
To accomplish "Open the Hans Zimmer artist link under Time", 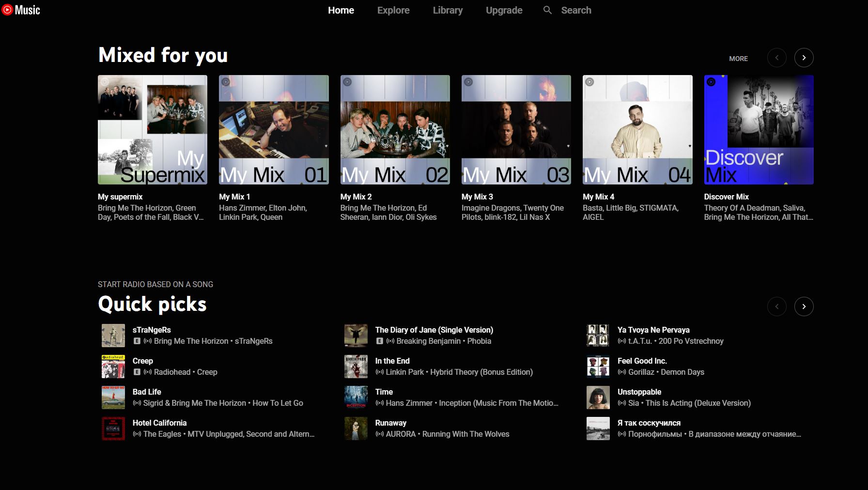I will pyautogui.click(x=409, y=403).
